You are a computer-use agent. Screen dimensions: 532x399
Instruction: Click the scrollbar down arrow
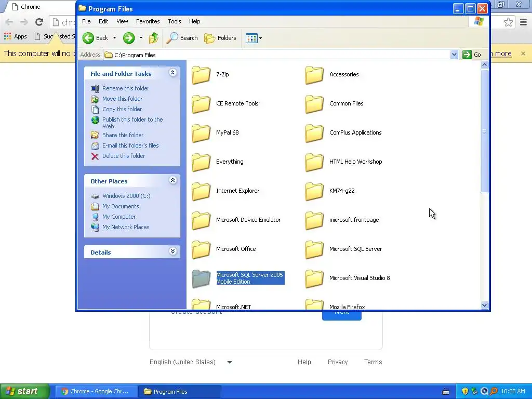tap(485, 305)
